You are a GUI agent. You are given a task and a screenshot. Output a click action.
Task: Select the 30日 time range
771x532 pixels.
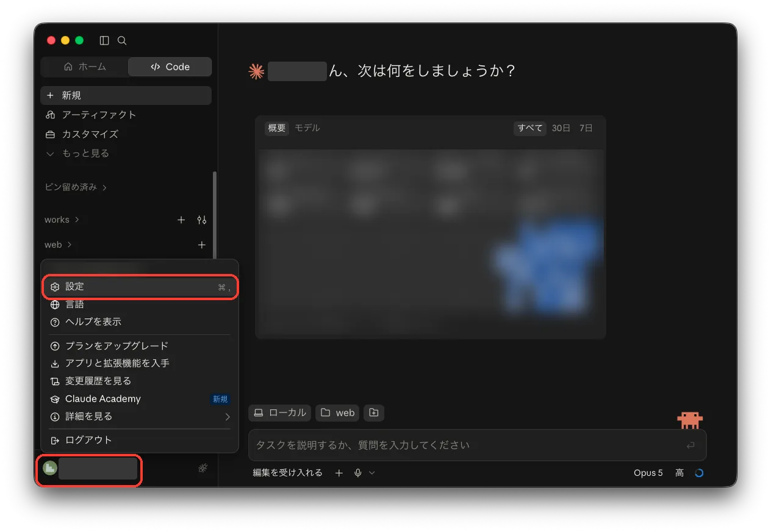click(561, 128)
